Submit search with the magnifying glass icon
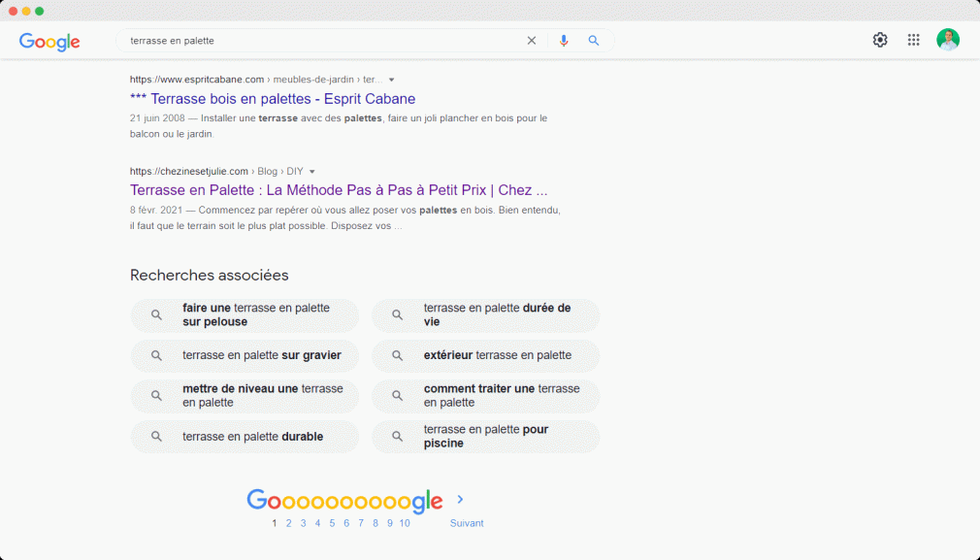The width and height of the screenshot is (980, 560). click(594, 41)
